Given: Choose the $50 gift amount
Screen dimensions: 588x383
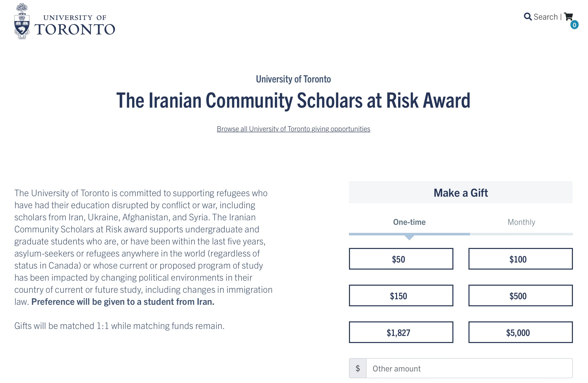Looking at the screenshot, I should pyautogui.click(x=401, y=259).
